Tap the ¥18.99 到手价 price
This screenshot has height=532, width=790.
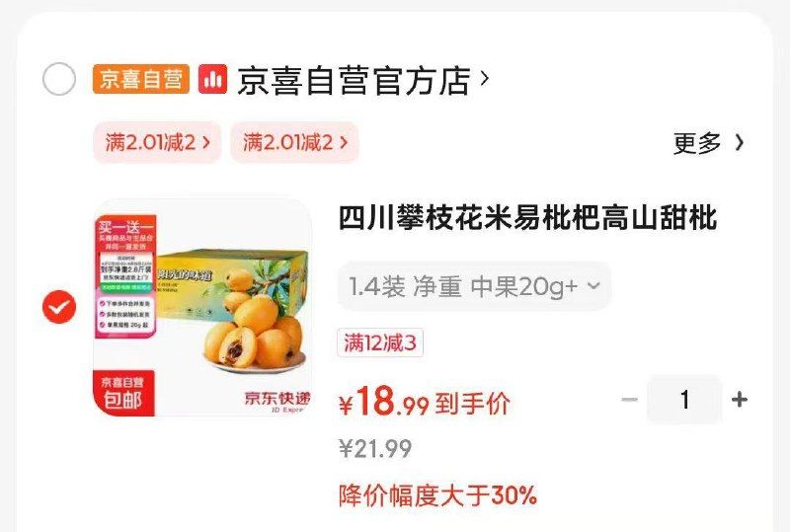pos(425,402)
